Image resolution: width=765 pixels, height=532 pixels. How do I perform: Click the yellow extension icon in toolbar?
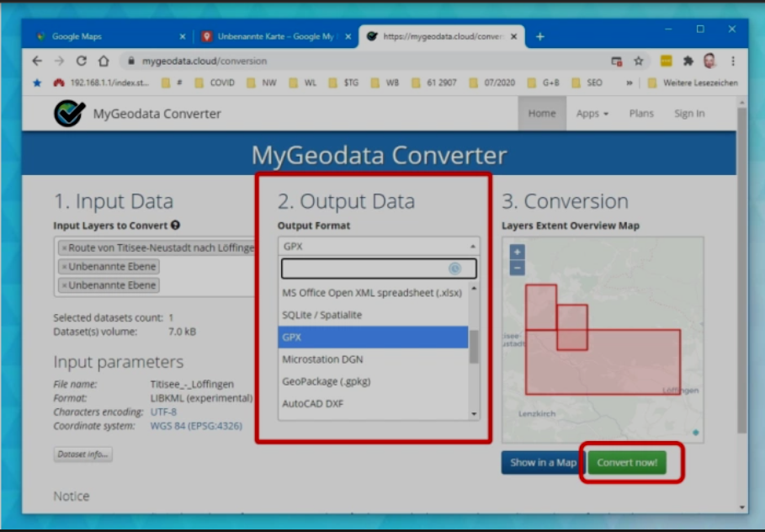666,61
